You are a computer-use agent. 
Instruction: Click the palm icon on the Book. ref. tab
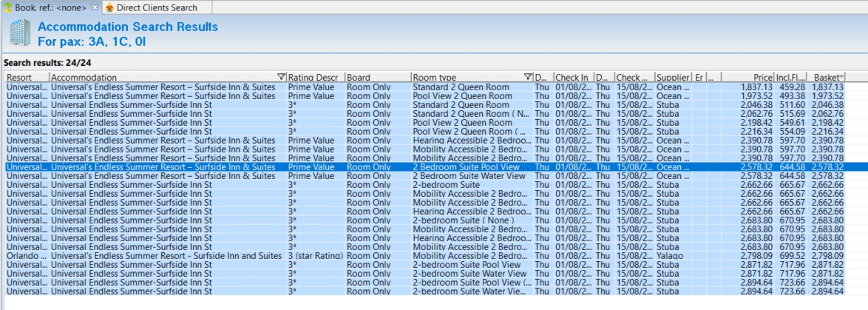(x=7, y=7)
